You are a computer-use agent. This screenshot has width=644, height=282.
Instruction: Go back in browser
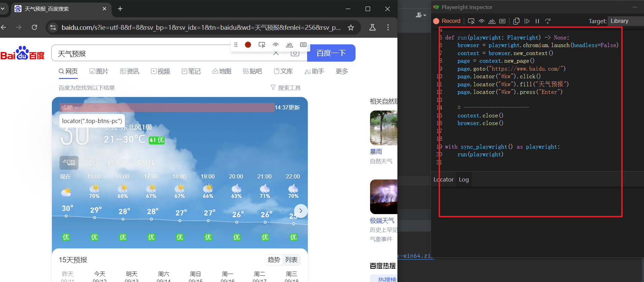pos(4,27)
